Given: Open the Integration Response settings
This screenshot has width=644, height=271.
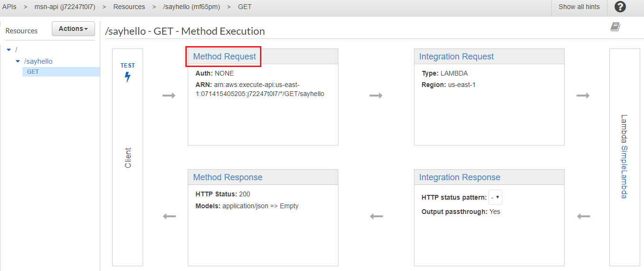Looking at the screenshot, I should click(x=460, y=177).
